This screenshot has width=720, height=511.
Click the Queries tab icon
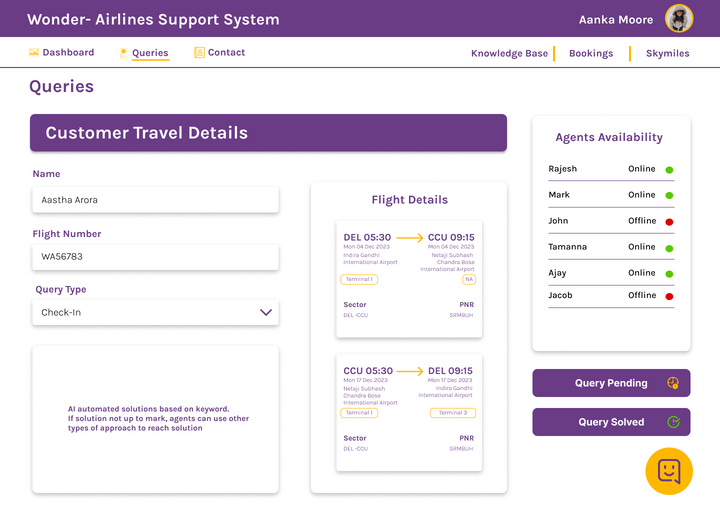tap(124, 53)
